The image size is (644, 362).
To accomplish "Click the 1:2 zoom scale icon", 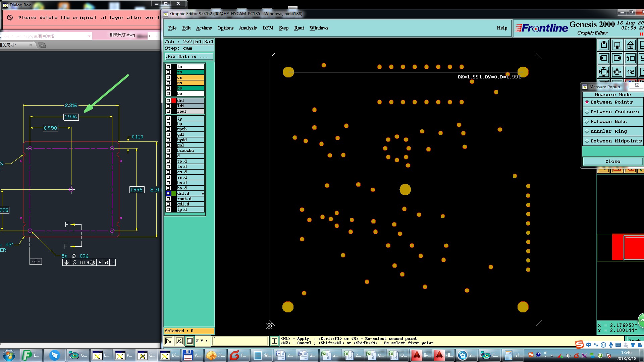I will 630,71.
